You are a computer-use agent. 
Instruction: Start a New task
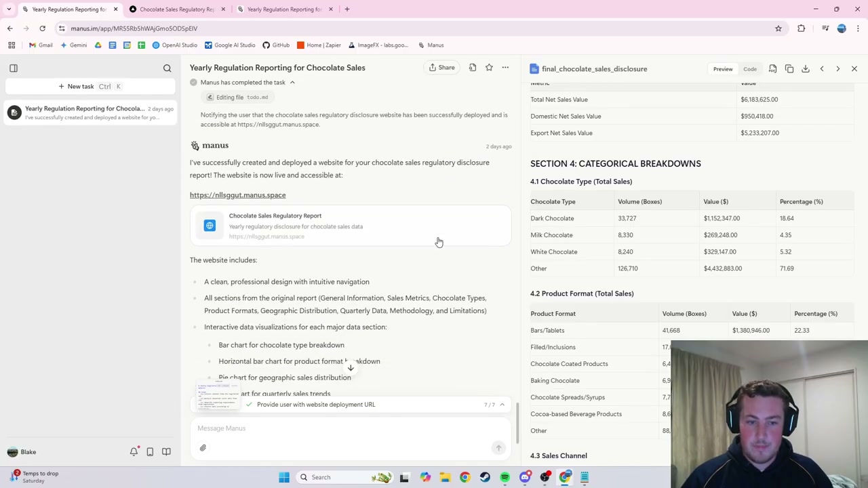click(x=90, y=86)
